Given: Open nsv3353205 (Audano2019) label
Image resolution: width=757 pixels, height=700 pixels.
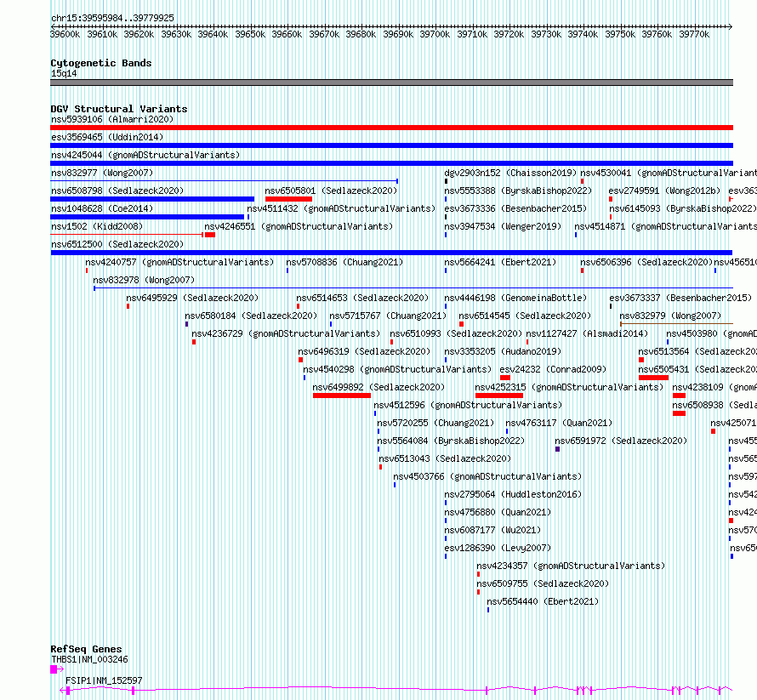Looking at the screenshot, I should 503,351.
